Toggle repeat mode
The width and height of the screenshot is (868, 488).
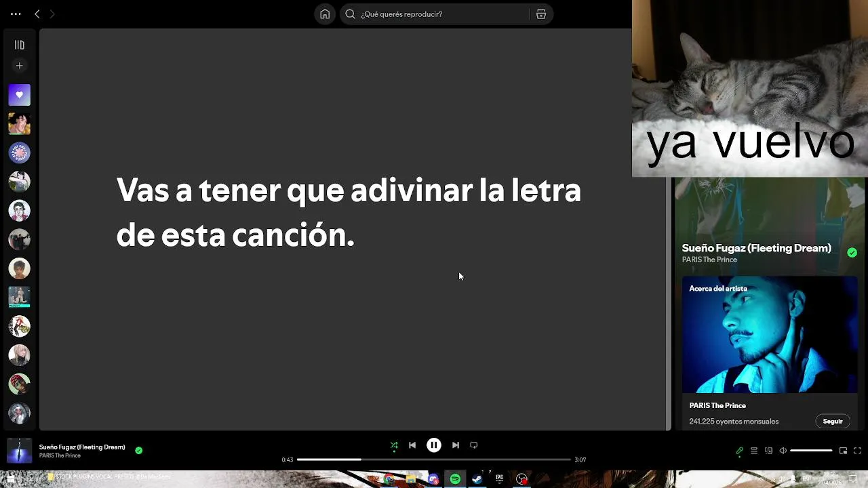[x=474, y=445]
